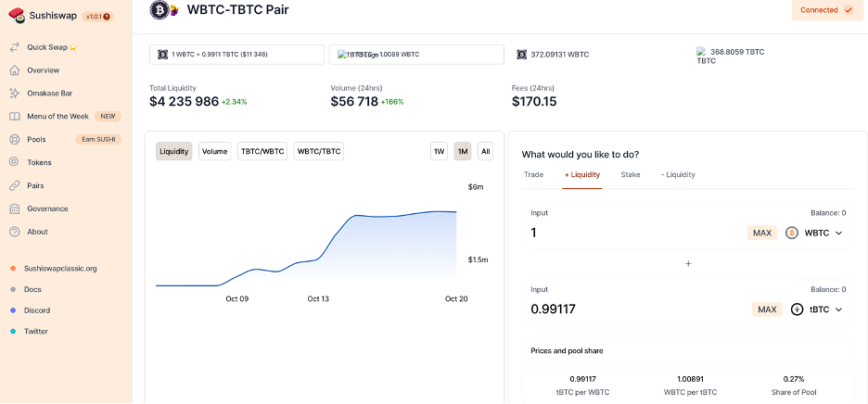Switch the chart to Liquidity view
The width and height of the screenshot is (868, 404).
coord(173,151)
